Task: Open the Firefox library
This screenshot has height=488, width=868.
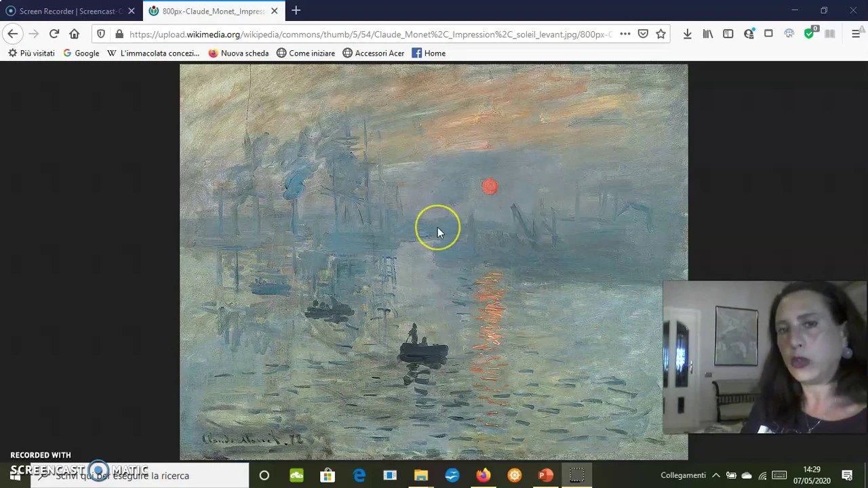Action: click(x=708, y=34)
